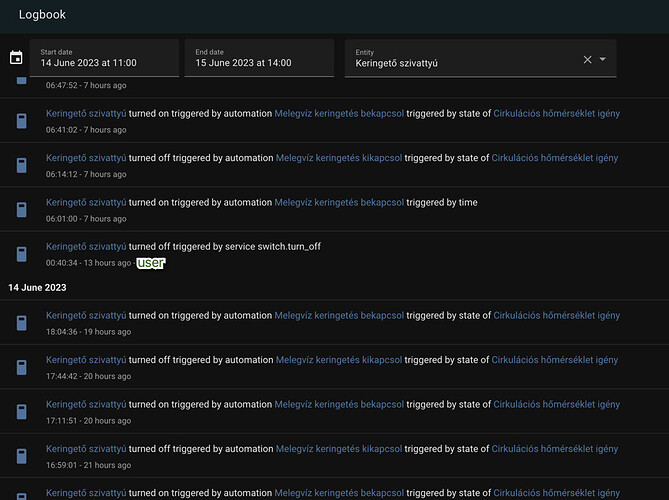Open Cirkulációs hőmérséklet igény link at 18:04:36
Viewport: 669px width, 500px height.
point(556,315)
